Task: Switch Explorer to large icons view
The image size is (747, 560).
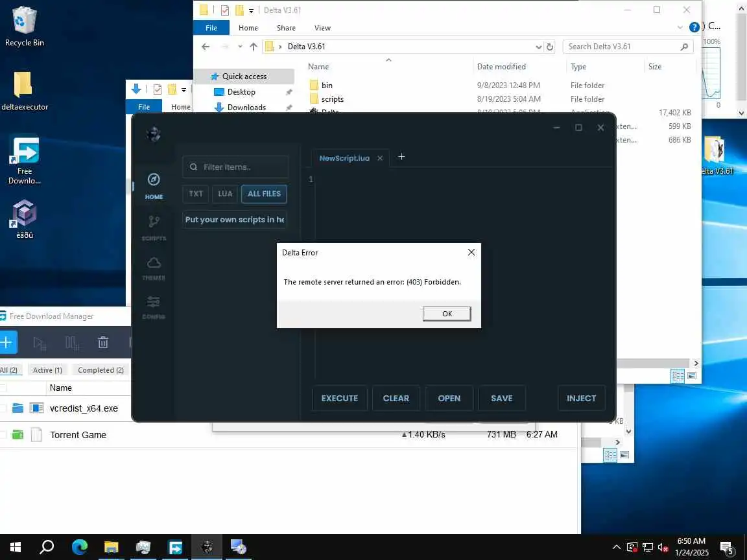Action: [x=692, y=376]
